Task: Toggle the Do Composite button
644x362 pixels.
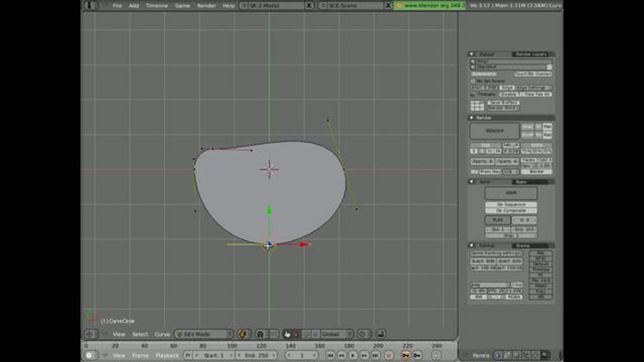Action: click(x=511, y=210)
